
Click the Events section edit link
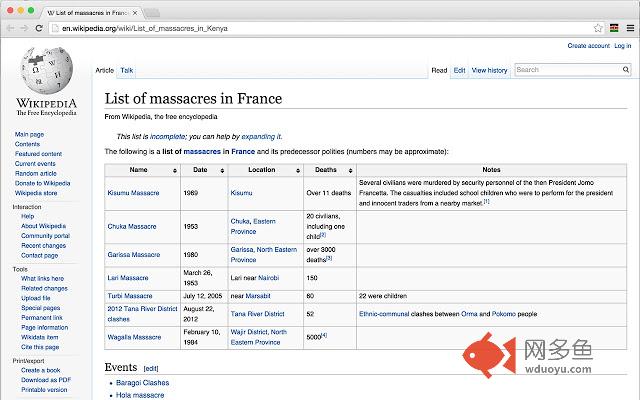coord(151,369)
